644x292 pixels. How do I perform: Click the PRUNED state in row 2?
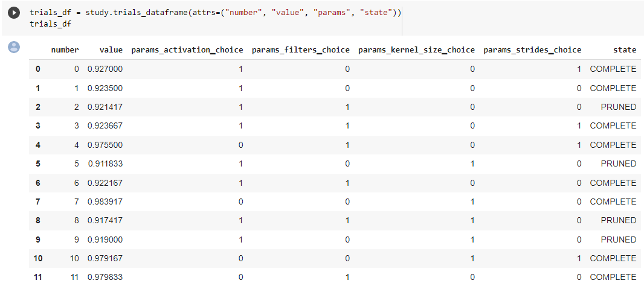618,107
